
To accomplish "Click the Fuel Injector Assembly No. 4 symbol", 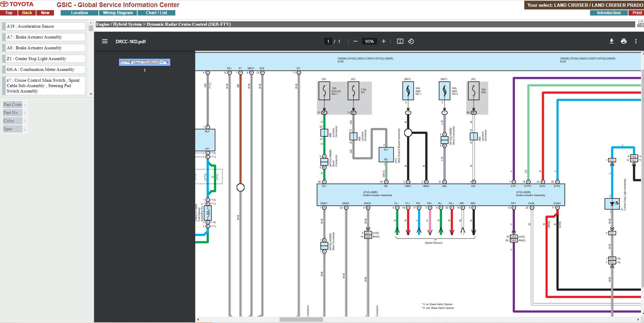I will coord(208,213).
